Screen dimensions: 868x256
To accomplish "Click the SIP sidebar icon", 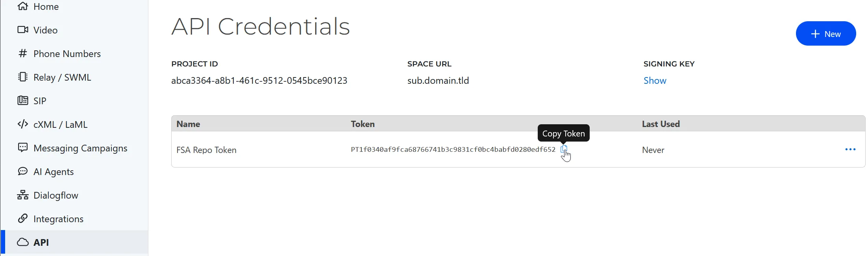I will point(23,101).
